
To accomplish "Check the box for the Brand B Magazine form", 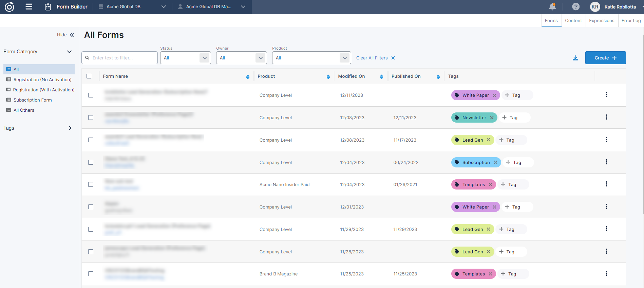I will [91, 274].
